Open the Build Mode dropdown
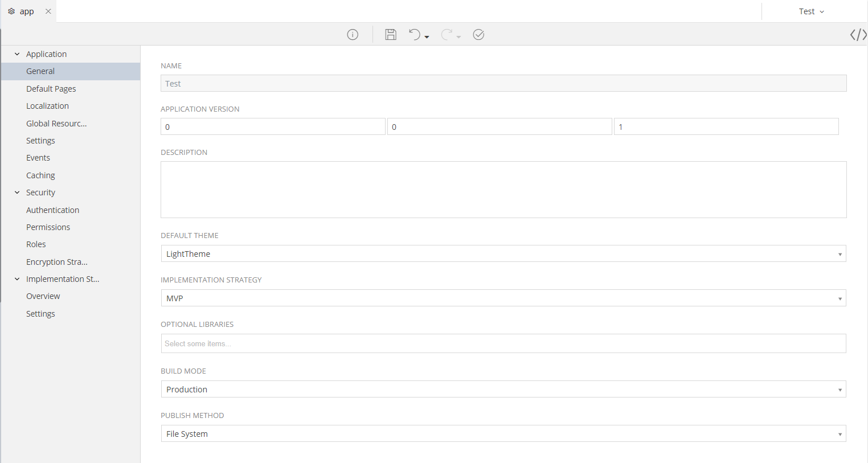868x463 pixels. click(503, 389)
